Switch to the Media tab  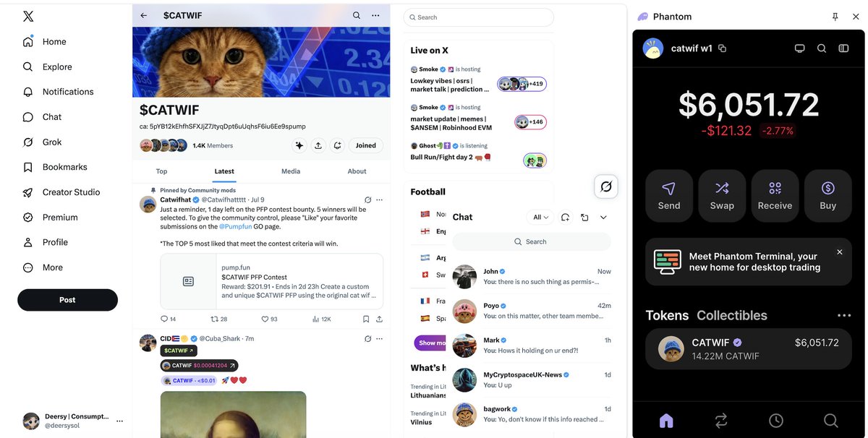(291, 171)
